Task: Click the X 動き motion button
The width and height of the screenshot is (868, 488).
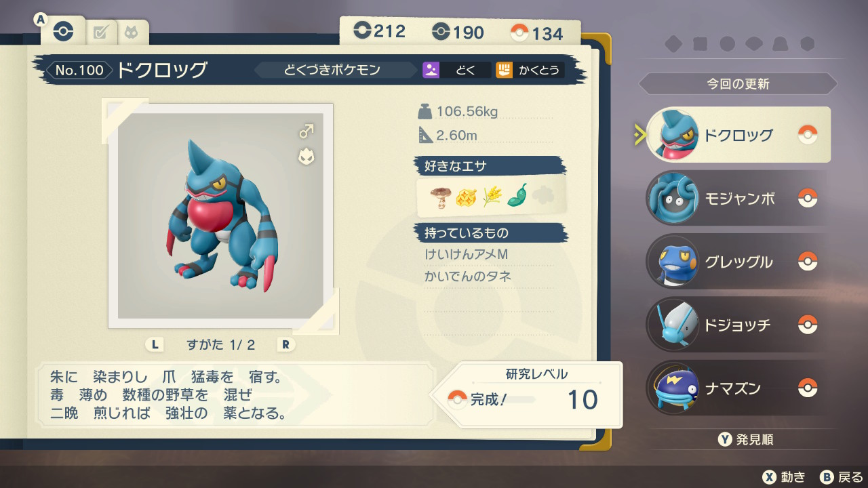Action: (784, 476)
